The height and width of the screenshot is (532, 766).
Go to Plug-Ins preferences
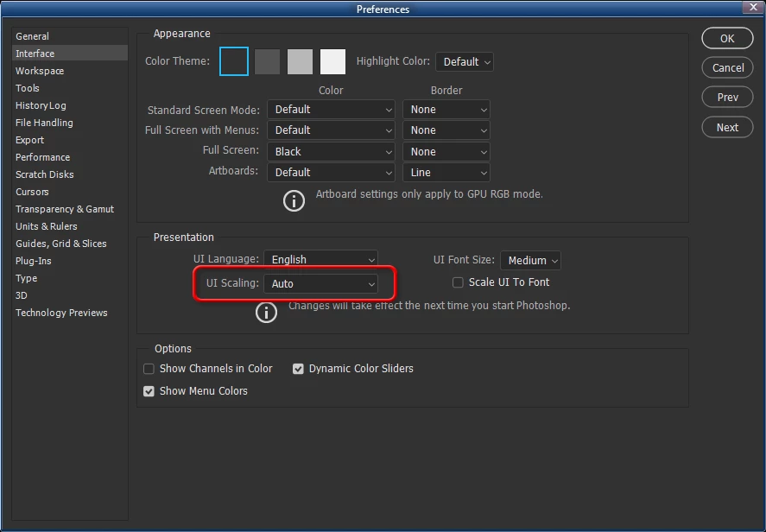click(x=70, y=261)
